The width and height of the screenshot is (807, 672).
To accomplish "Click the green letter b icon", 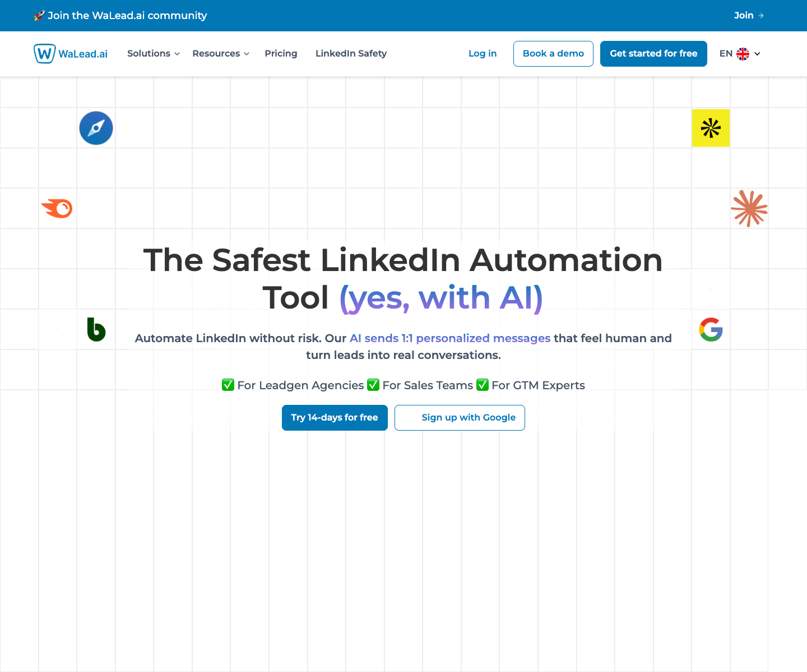I will [96, 329].
